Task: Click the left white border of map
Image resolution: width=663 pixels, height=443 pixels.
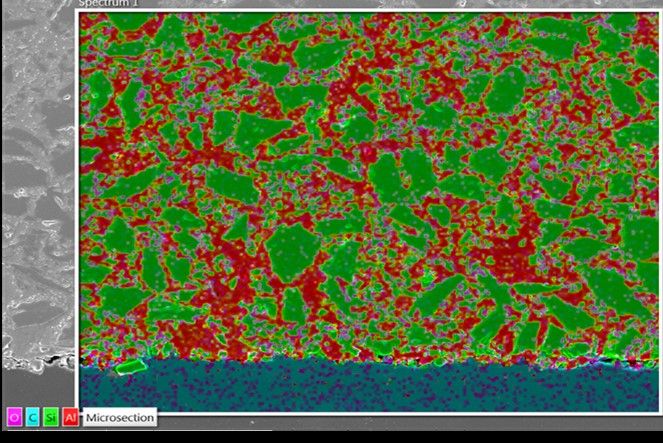Action: pos(77,200)
